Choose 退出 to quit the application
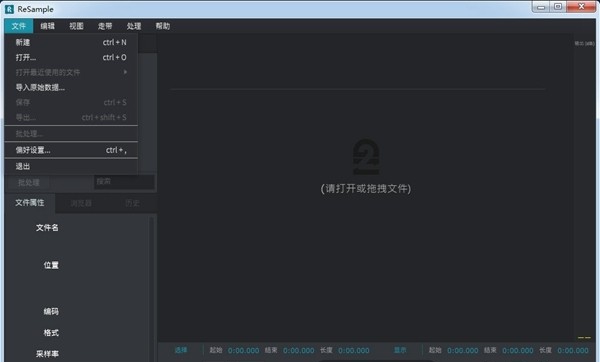This screenshot has height=362, width=600. coord(71,166)
